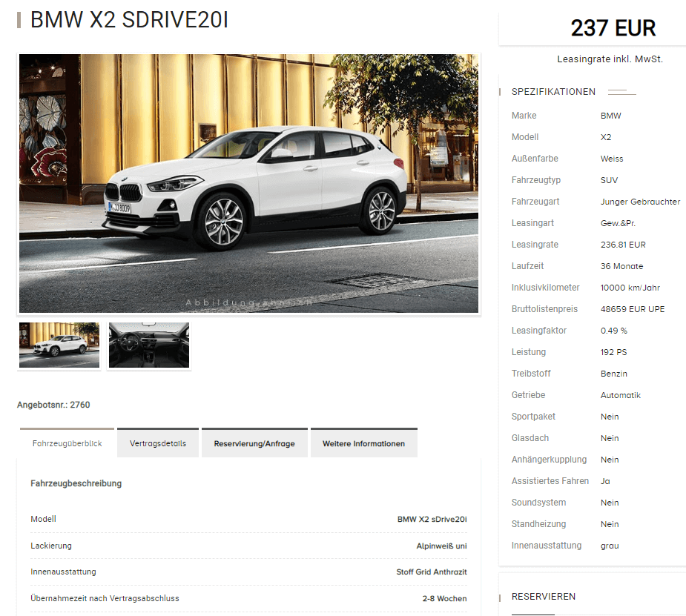686x616 pixels.
Task: Click the Standheizung value Nein
Action: pos(610,524)
